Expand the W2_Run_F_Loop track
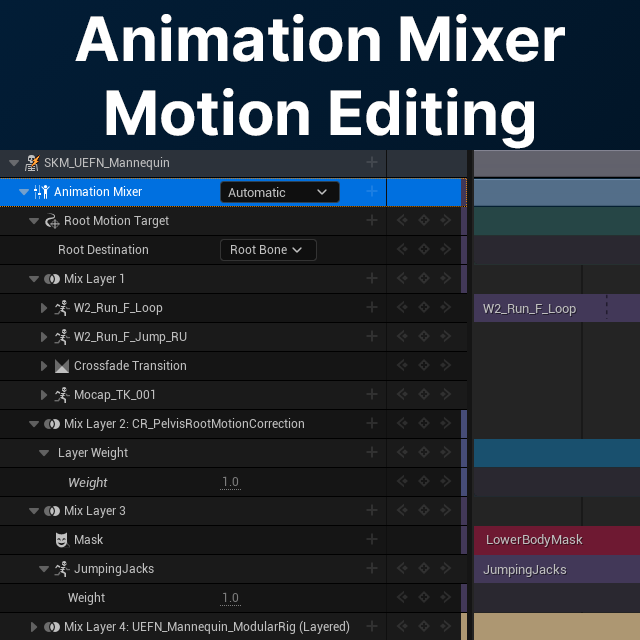The width and height of the screenshot is (640, 640). click(x=44, y=308)
